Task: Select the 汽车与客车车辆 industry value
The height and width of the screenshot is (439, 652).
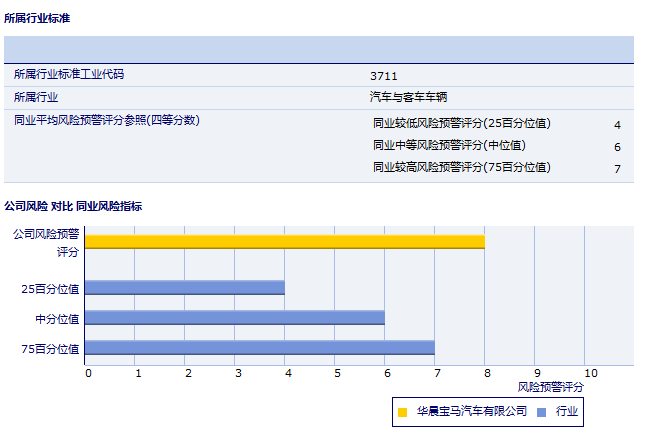Action: coord(408,97)
